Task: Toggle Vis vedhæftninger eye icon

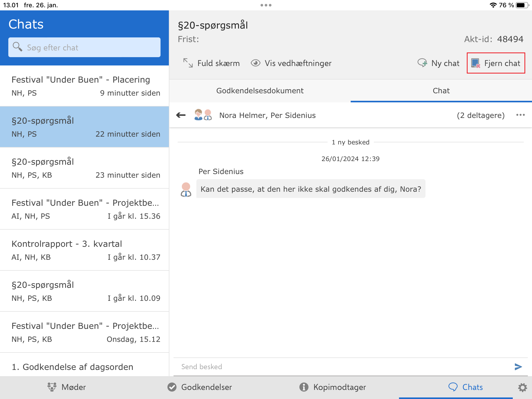Action: pos(255,63)
